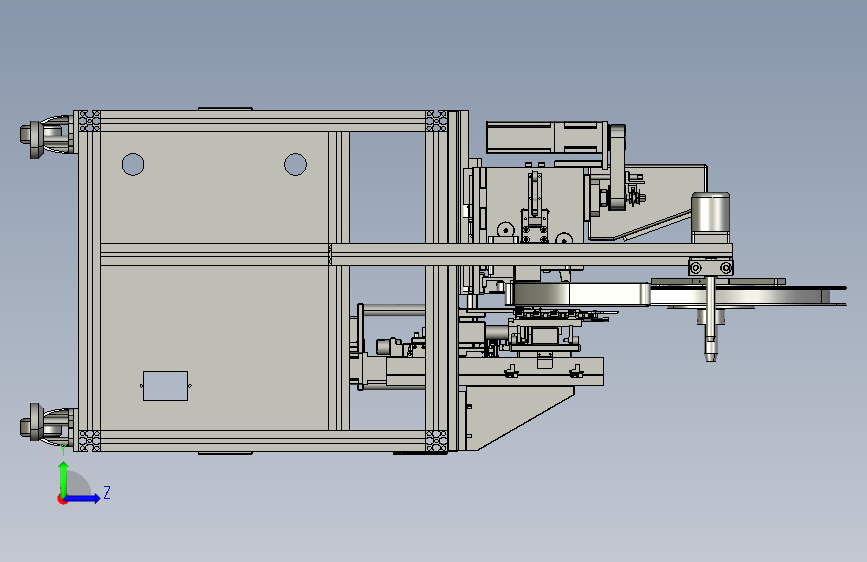Select the bottom-right corner bracket of frame
This screenshot has height=562, width=867.
click(436, 441)
